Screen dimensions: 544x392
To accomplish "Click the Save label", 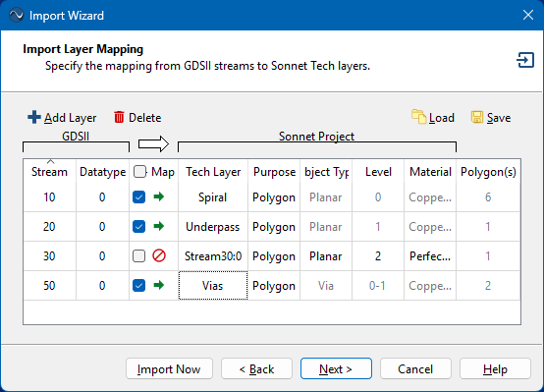I will (499, 118).
